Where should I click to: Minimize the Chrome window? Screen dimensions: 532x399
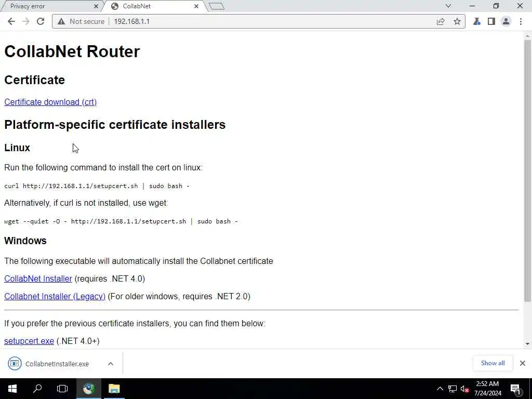(472, 6)
